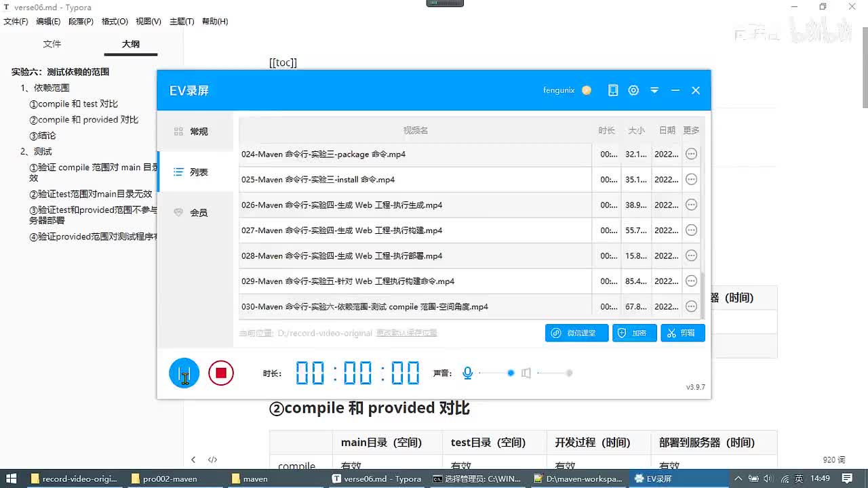Mute the microphone icon in EV录屏
868x488 pixels.
(x=467, y=373)
